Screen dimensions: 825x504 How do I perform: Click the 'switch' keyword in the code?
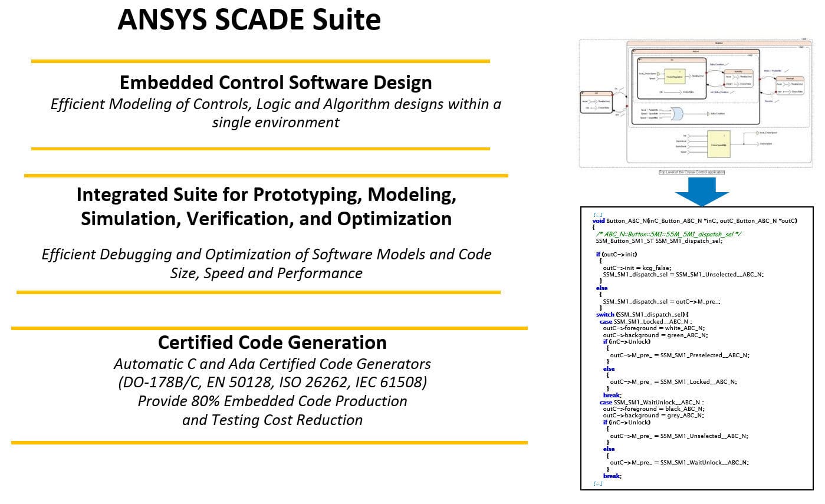604,314
